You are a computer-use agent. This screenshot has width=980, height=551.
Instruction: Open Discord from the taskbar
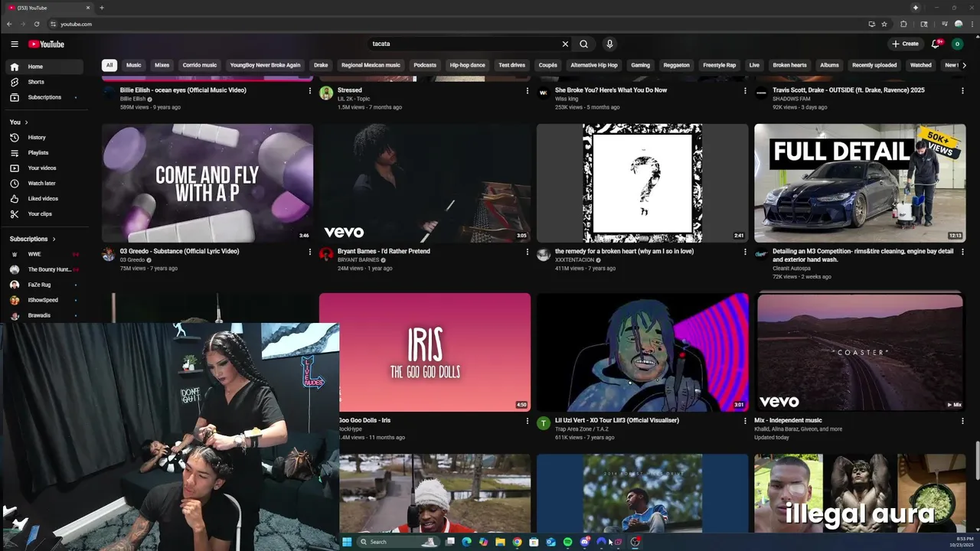[x=585, y=542]
